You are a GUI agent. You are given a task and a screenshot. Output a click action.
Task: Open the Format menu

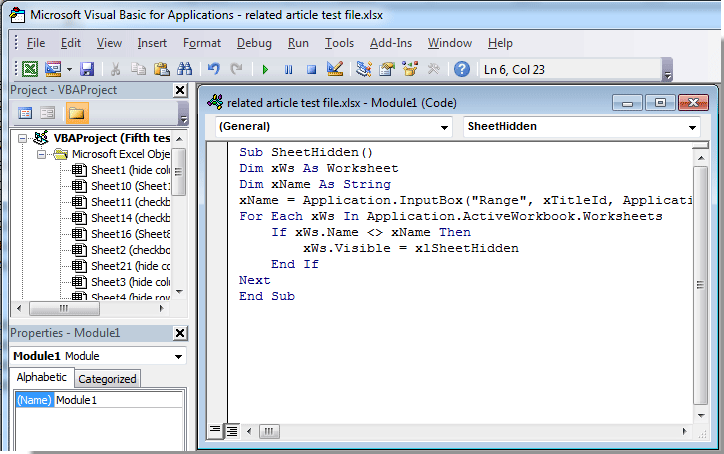(202, 43)
